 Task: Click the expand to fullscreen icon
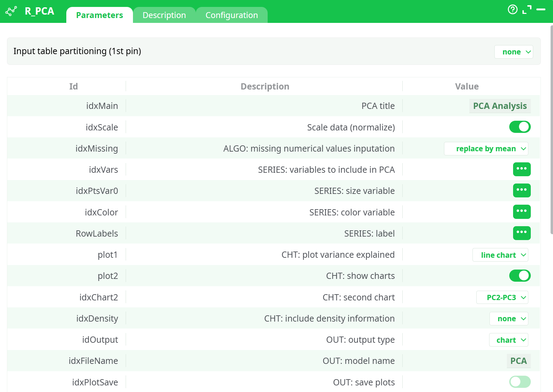tap(527, 10)
